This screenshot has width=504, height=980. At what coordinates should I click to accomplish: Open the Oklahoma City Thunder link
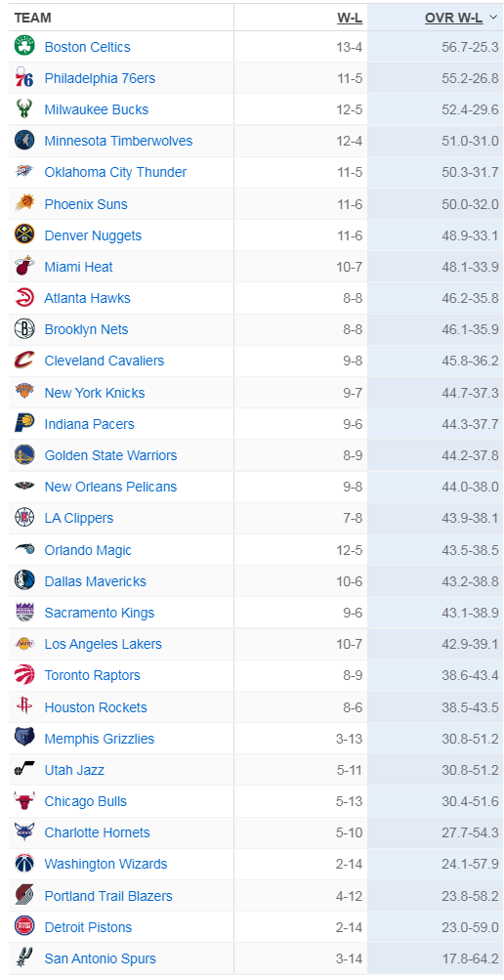[115, 173]
